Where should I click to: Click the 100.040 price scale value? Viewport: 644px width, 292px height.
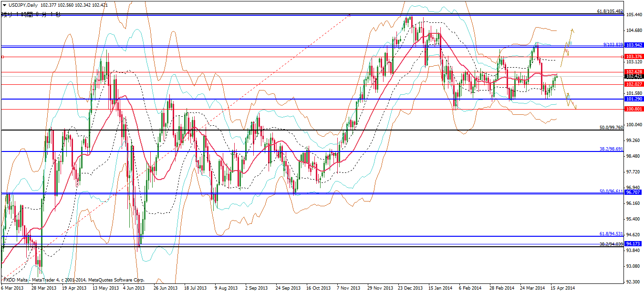pyautogui.click(x=634, y=125)
